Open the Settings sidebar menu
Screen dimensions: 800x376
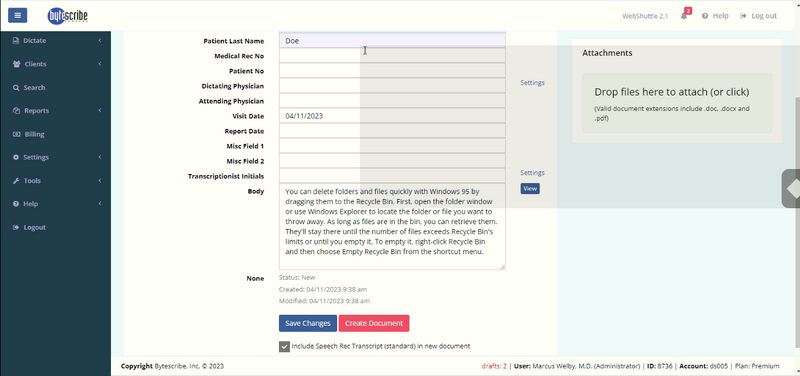click(56, 157)
